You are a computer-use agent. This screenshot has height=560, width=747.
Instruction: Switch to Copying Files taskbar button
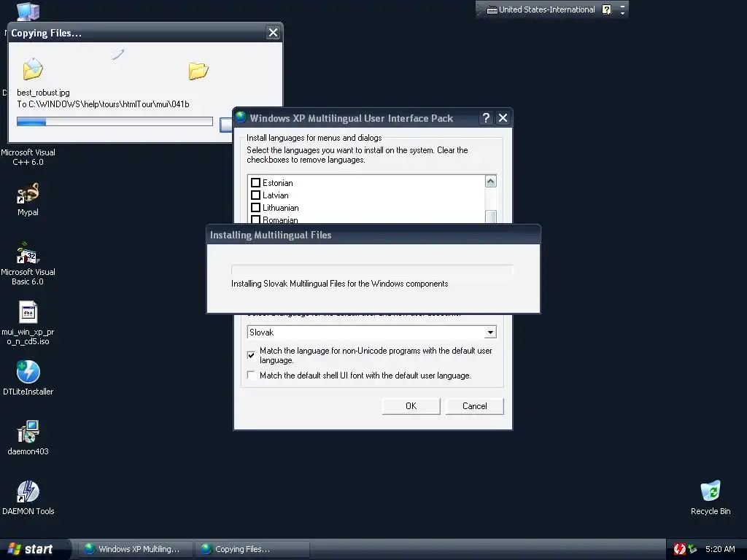[x=252, y=549]
